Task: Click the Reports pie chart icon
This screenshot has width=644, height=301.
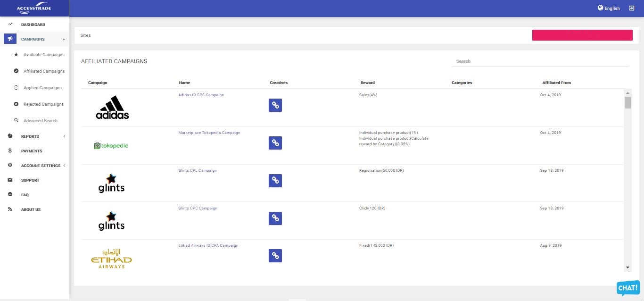Action: (x=10, y=136)
